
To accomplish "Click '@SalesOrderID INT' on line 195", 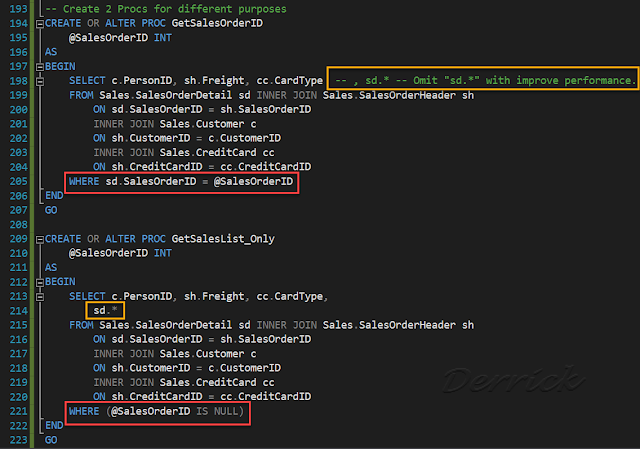I will click(120, 38).
